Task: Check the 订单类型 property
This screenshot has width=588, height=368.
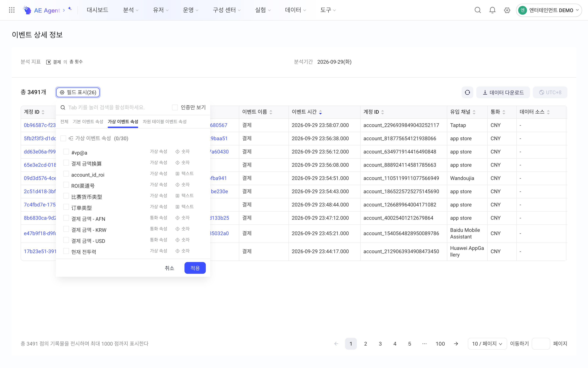Action: point(66,207)
